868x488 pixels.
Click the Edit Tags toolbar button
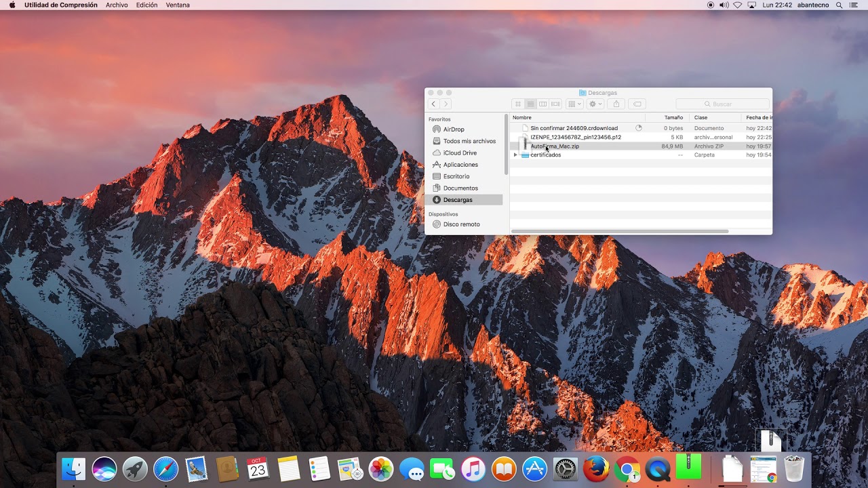[x=637, y=104]
